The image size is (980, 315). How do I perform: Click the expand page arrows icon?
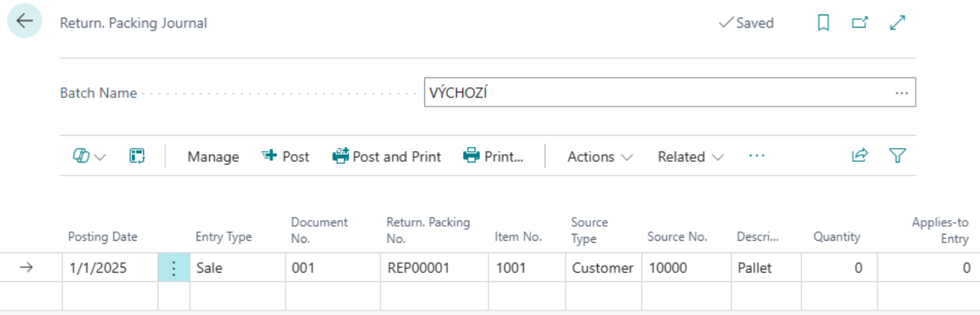tap(897, 23)
